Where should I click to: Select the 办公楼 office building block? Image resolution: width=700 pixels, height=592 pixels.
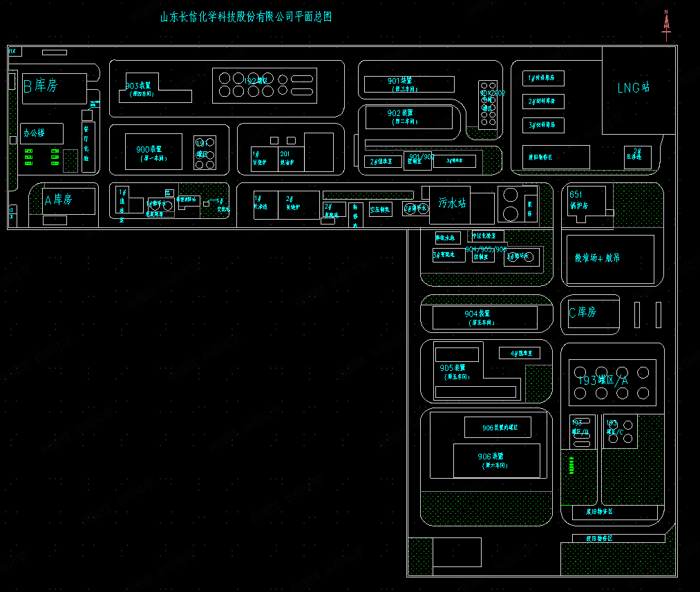41,133
